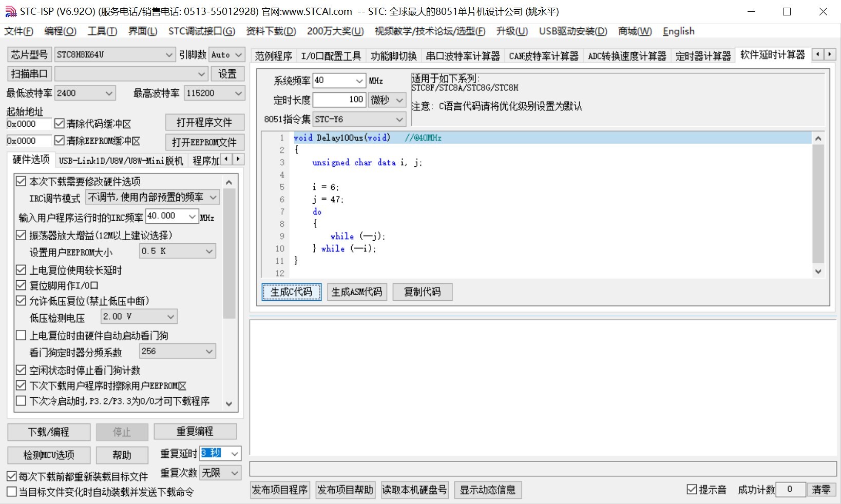Click 生成C代码 button

(292, 292)
